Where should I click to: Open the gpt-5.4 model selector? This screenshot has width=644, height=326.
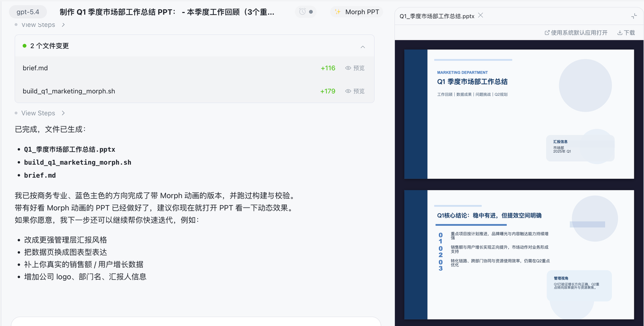click(28, 12)
